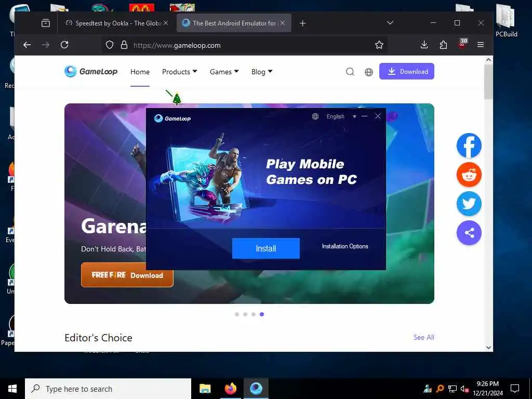Open the Firefox downloads panel

tap(424, 45)
